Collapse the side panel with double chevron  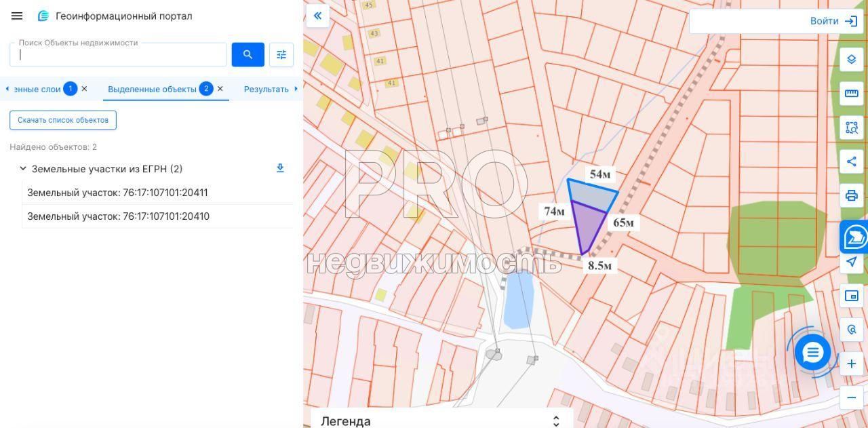click(317, 16)
